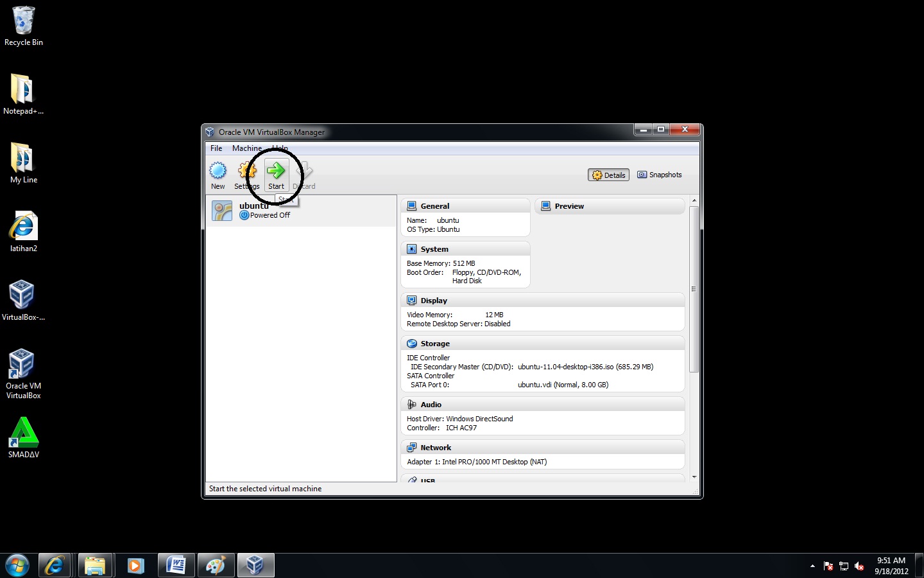Click the network tray icon

point(844,566)
